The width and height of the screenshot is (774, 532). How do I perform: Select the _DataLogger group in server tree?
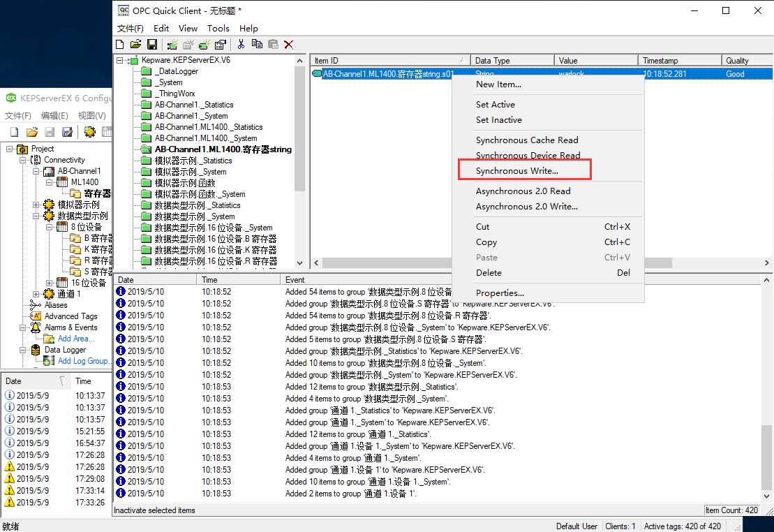pos(176,71)
